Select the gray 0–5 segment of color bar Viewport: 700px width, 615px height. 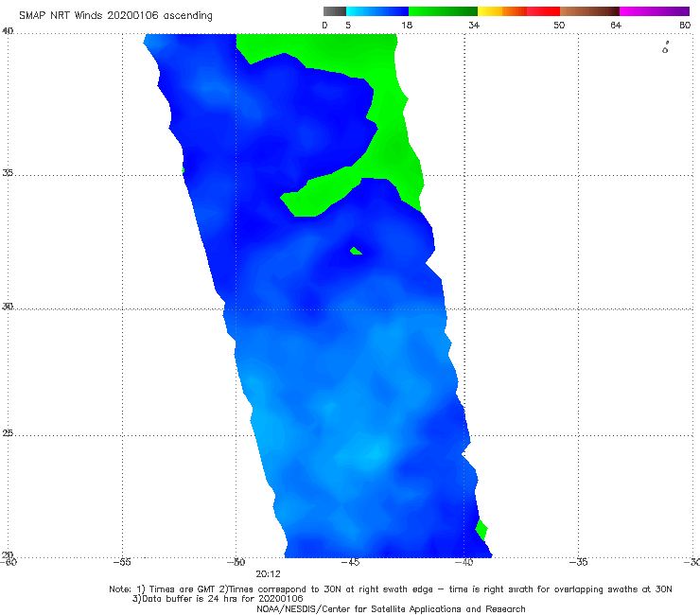pos(335,11)
